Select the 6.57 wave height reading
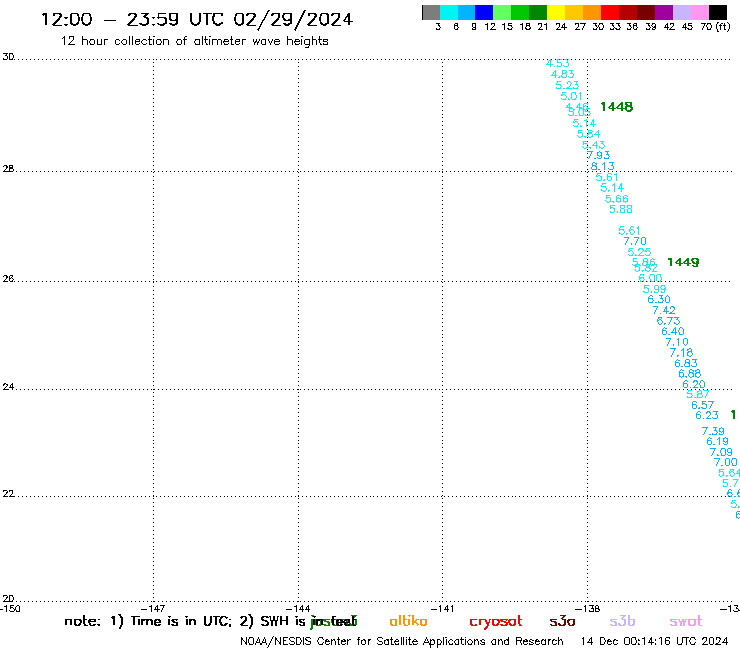740x650 pixels. [x=703, y=405]
